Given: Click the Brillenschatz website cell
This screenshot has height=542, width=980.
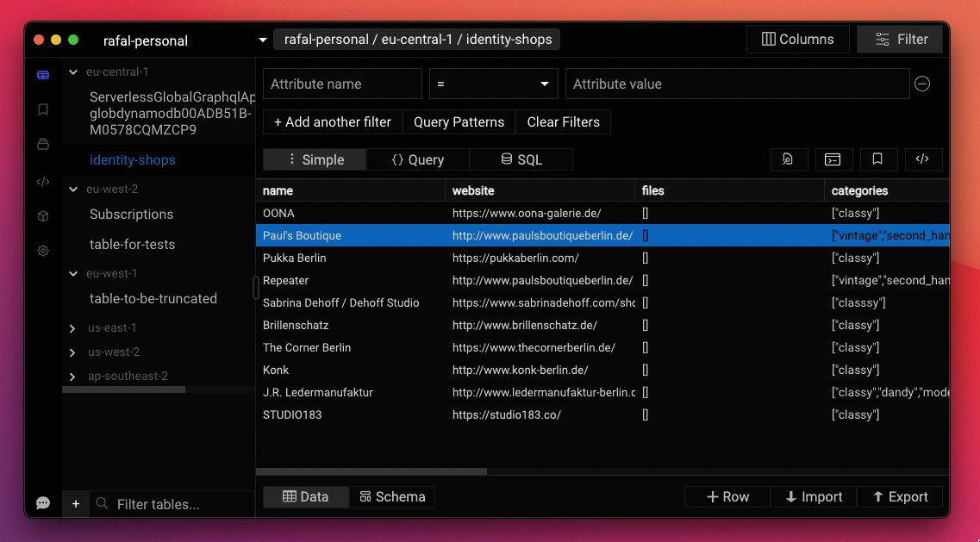Looking at the screenshot, I should [x=540, y=325].
